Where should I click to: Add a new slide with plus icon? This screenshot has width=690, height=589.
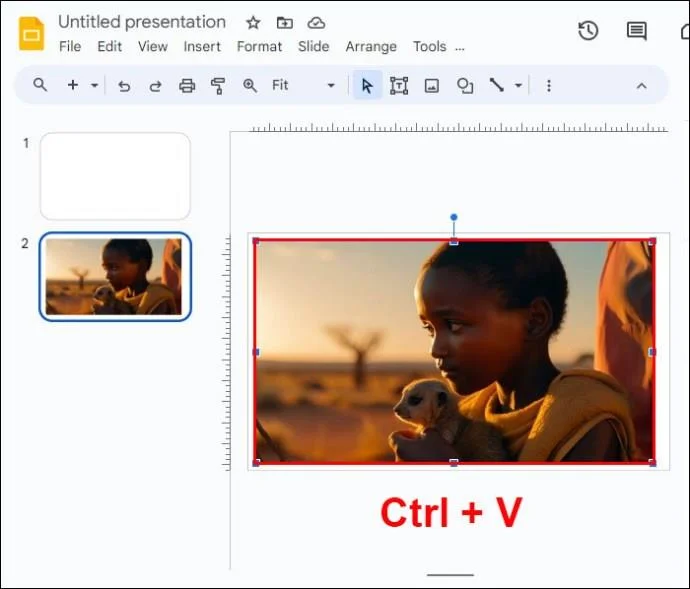pos(73,85)
